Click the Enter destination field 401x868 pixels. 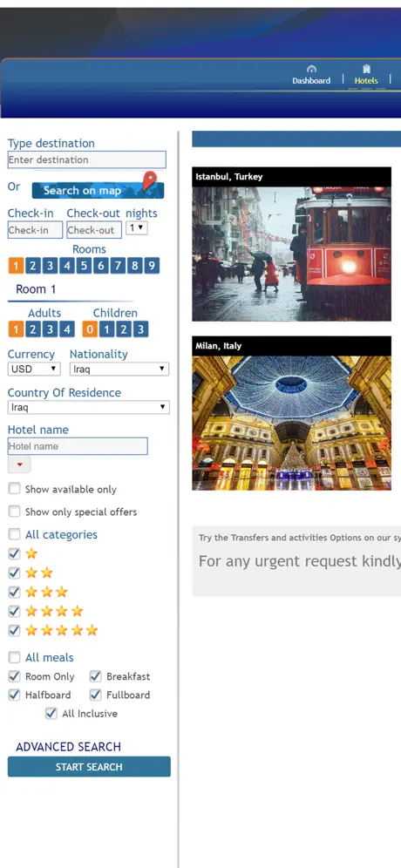click(x=87, y=159)
